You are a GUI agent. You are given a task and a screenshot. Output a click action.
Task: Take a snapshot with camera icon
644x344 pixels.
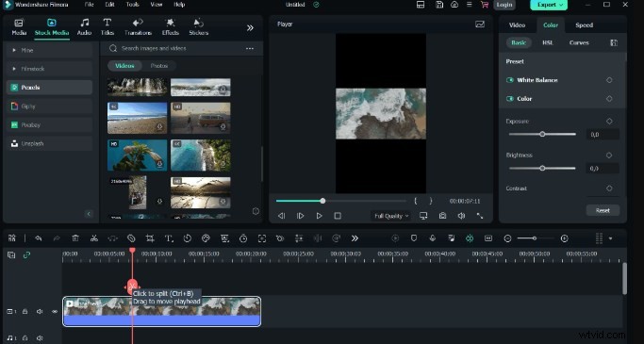click(x=442, y=216)
